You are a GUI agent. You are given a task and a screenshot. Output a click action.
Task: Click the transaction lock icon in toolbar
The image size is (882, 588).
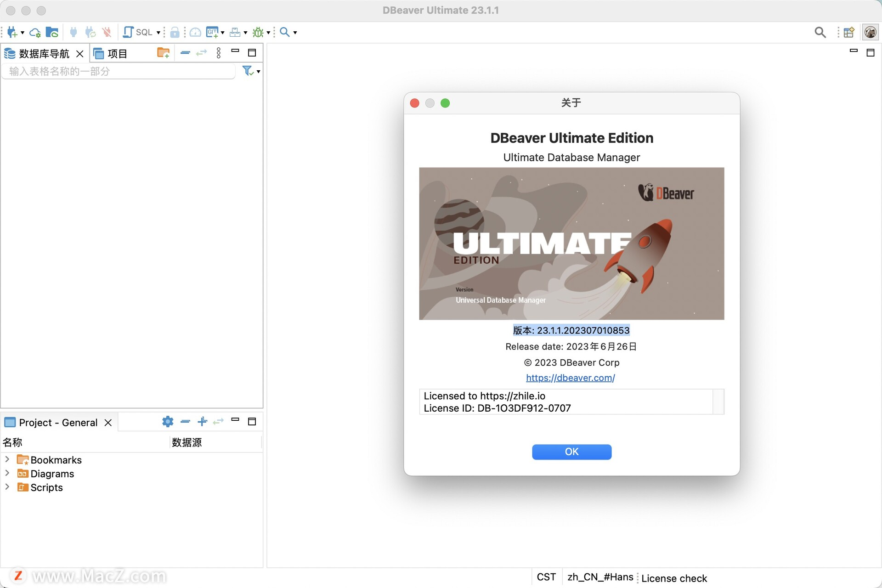pos(175,32)
